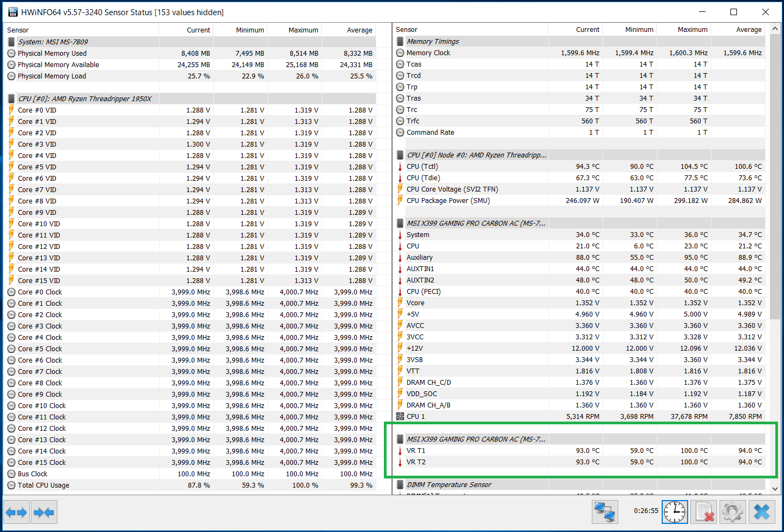
Task: Select the Physical Memory Available row
Action: (x=190, y=65)
